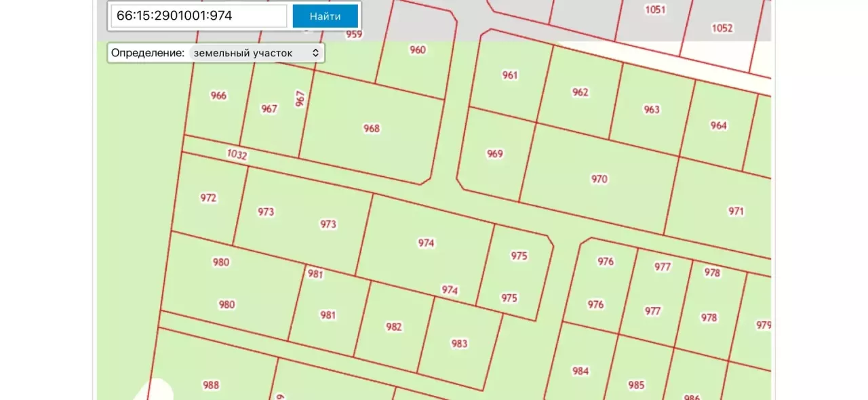Choose parcel 962 on the map
The height and width of the screenshot is (400, 868).
coord(580,92)
